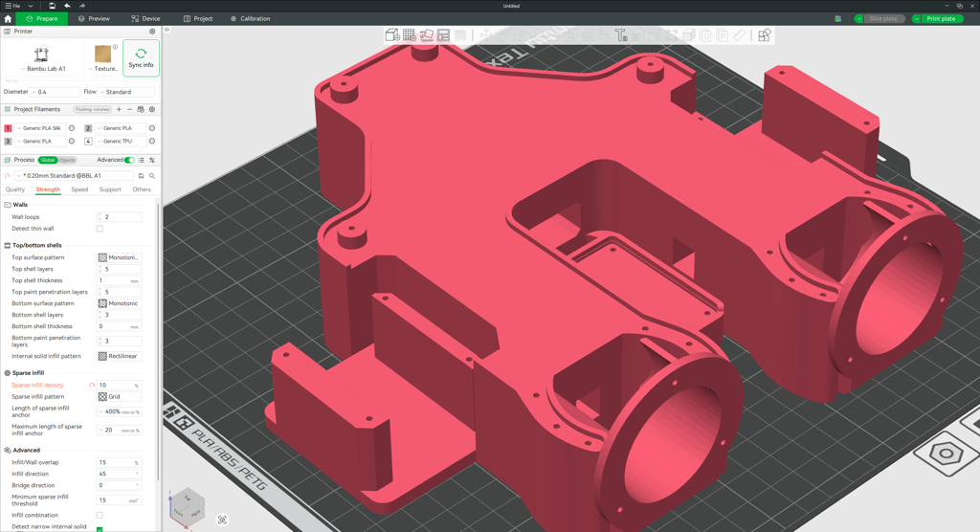Search the process settings
Viewport: 980px width, 532px height.
(x=152, y=176)
